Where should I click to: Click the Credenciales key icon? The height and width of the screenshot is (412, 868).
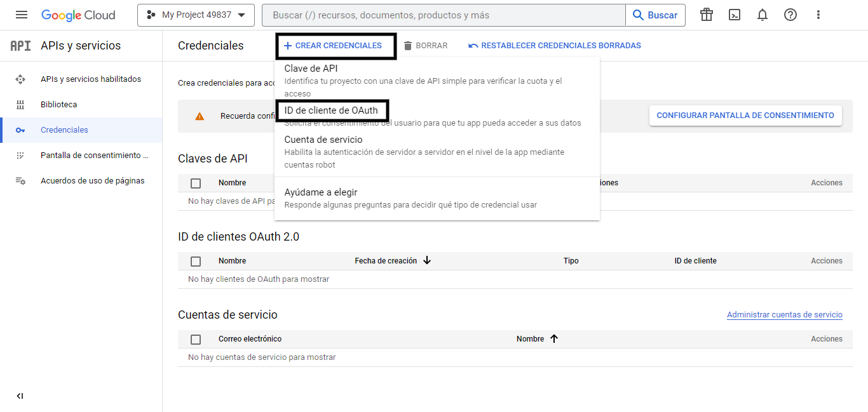(20, 130)
